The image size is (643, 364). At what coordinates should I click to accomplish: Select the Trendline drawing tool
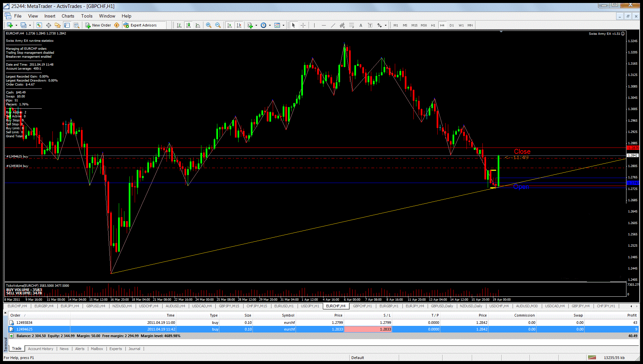click(x=333, y=25)
